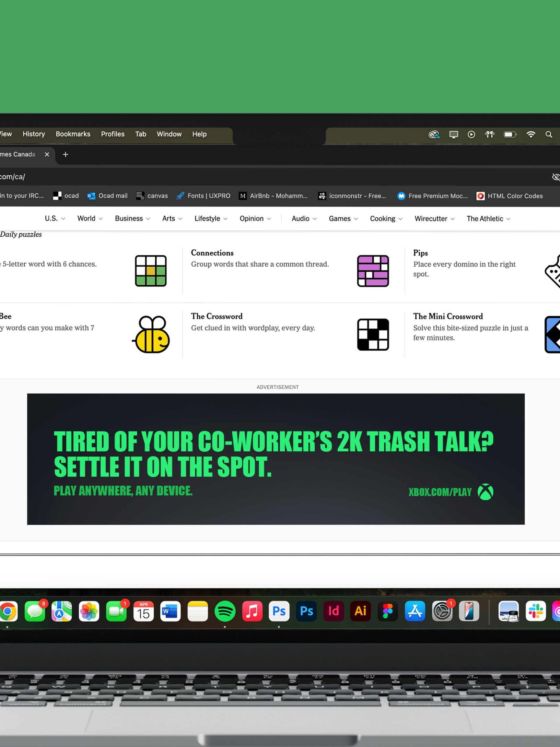Expand the Games dropdown menu
Screen dimensions: 560x747
[x=343, y=219]
